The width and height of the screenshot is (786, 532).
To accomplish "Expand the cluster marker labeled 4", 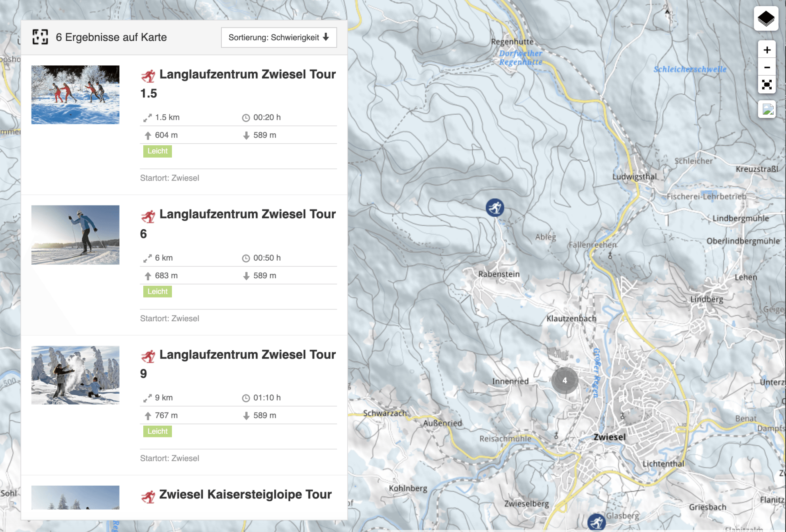I will click(x=565, y=381).
